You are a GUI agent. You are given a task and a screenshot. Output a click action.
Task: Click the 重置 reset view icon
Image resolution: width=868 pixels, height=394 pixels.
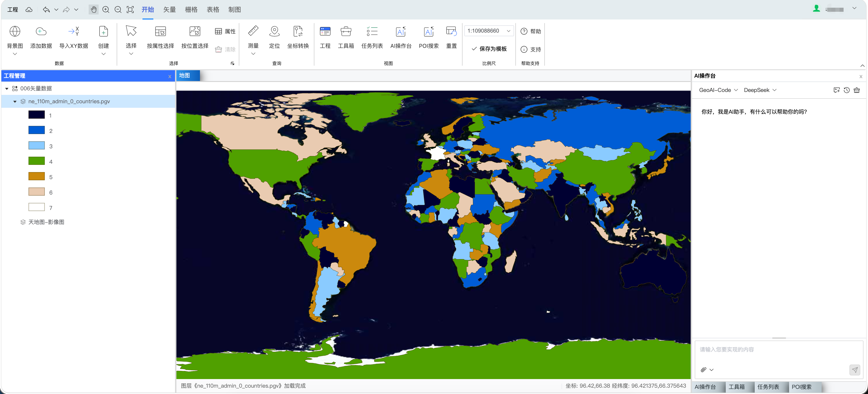pyautogui.click(x=451, y=31)
